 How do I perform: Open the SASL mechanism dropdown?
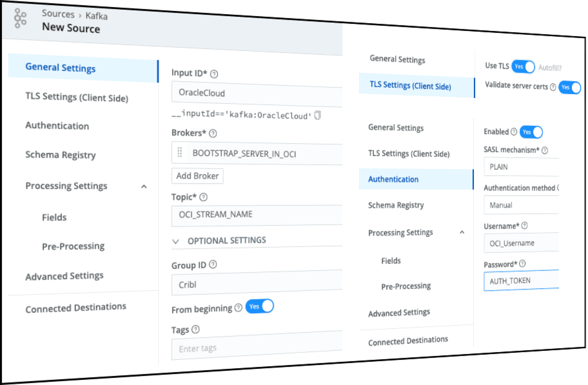click(521, 167)
